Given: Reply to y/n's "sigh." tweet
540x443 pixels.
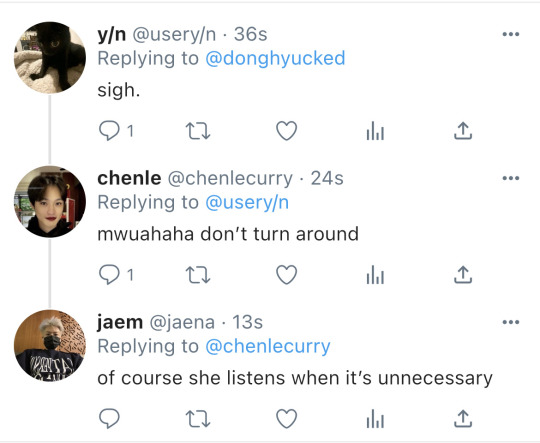Looking at the screenshot, I should click(x=110, y=131).
